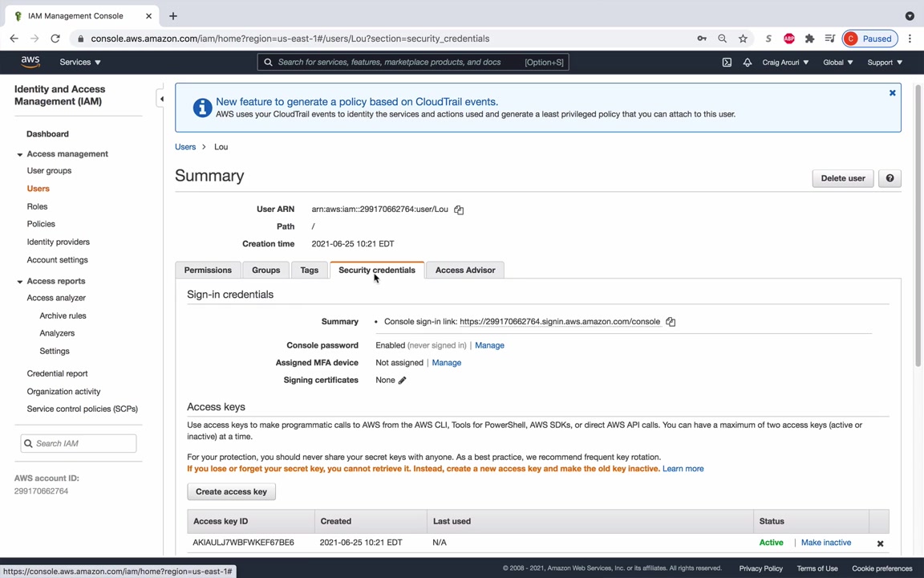The height and width of the screenshot is (578, 924).
Task: Switch to the Groups tab
Action: (x=265, y=270)
